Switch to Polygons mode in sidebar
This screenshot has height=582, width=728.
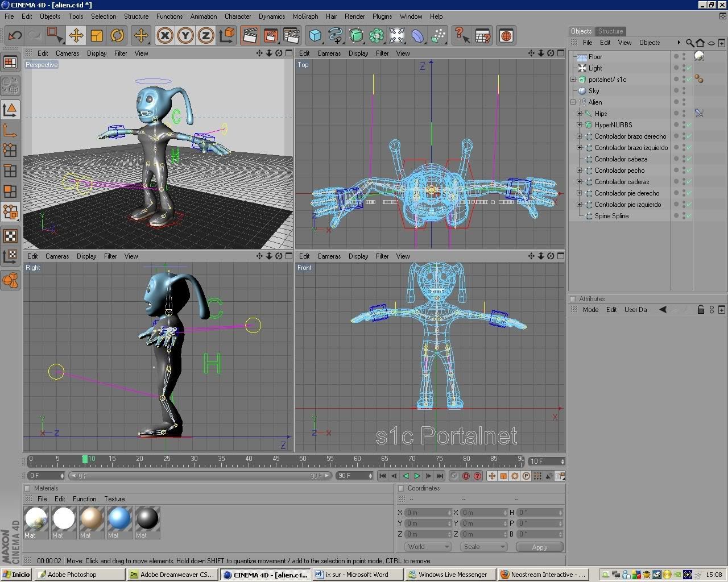[10, 191]
